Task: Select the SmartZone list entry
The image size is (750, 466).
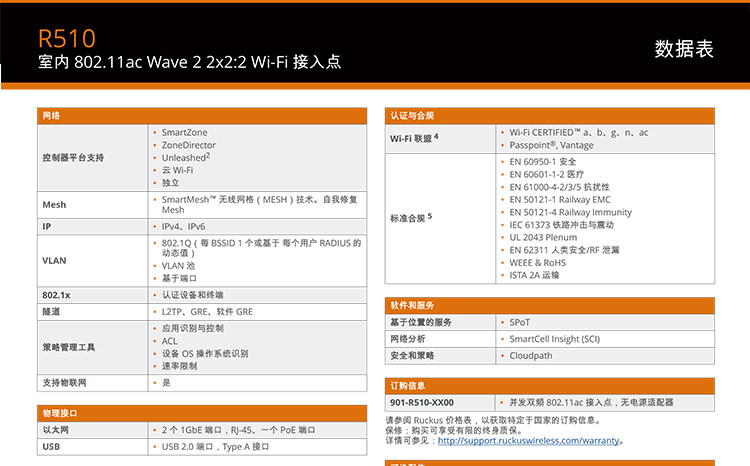Action: (184, 133)
